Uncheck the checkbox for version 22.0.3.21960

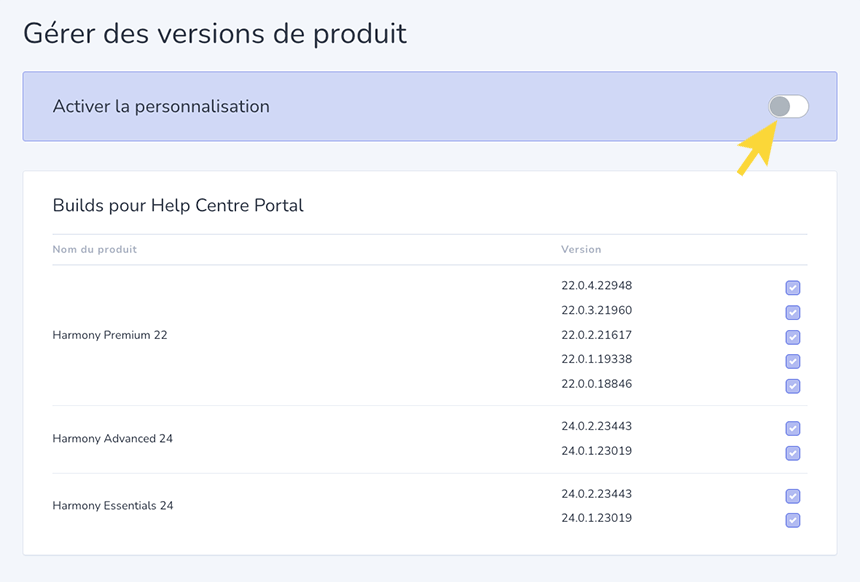pos(793,312)
